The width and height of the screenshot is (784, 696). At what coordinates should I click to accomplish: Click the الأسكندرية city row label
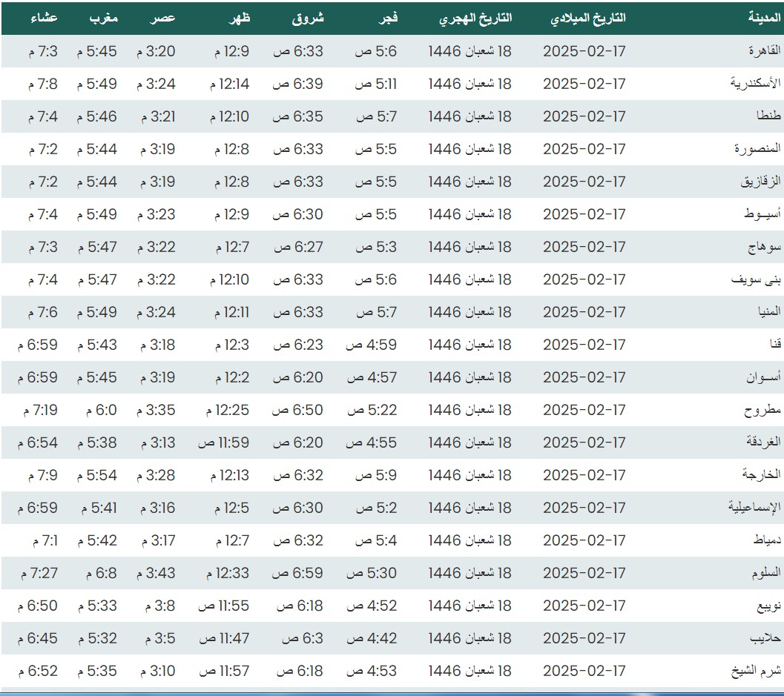(x=756, y=84)
